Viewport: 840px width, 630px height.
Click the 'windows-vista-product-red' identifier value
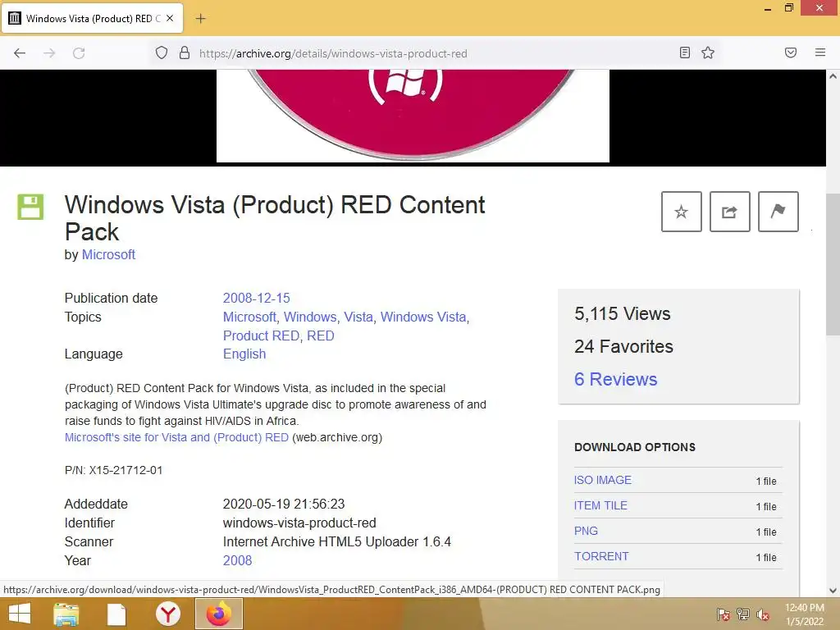(299, 523)
